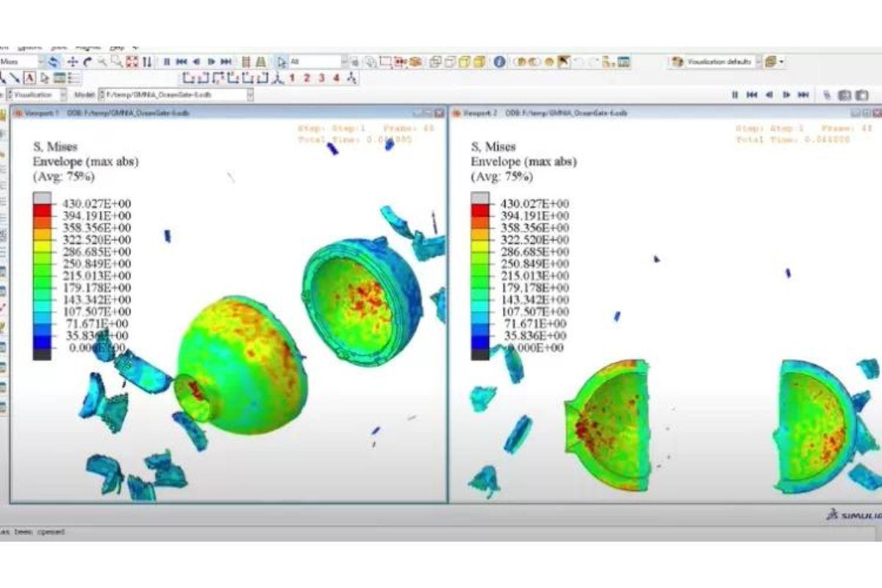Select the rotate view tool
This screenshot has width=882, height=588.
pos(87,62)
